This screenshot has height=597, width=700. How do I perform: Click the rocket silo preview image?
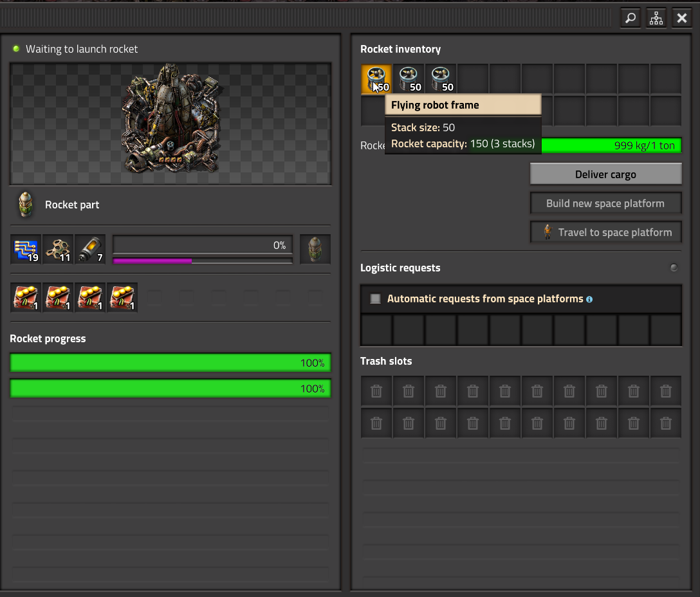[170, 124]
